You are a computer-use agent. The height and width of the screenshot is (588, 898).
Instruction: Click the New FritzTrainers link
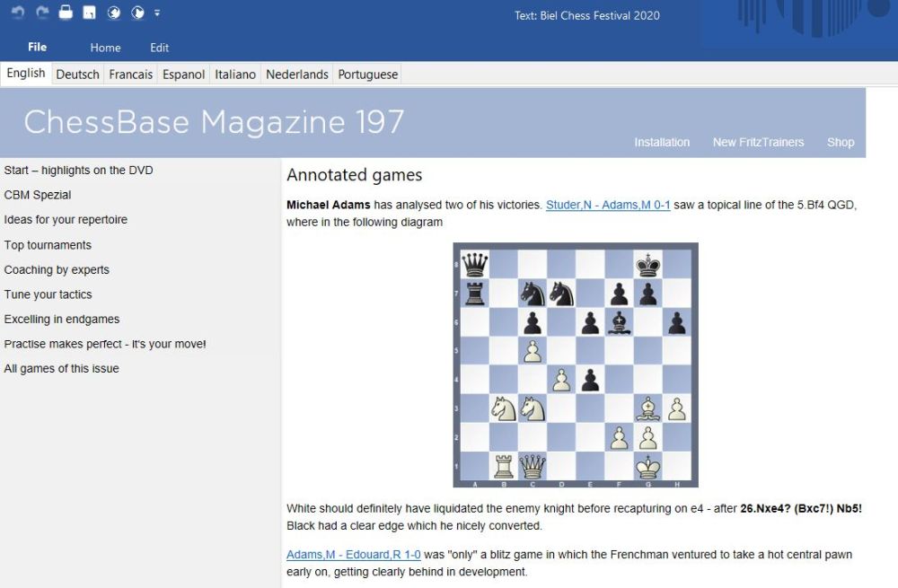click(x=758, y=142)
